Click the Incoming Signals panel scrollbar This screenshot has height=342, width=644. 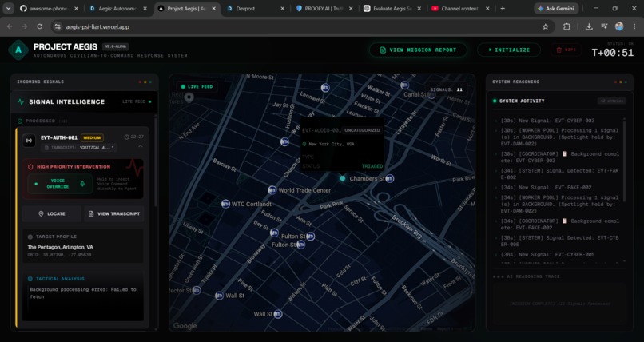click(x=156, y=162)
